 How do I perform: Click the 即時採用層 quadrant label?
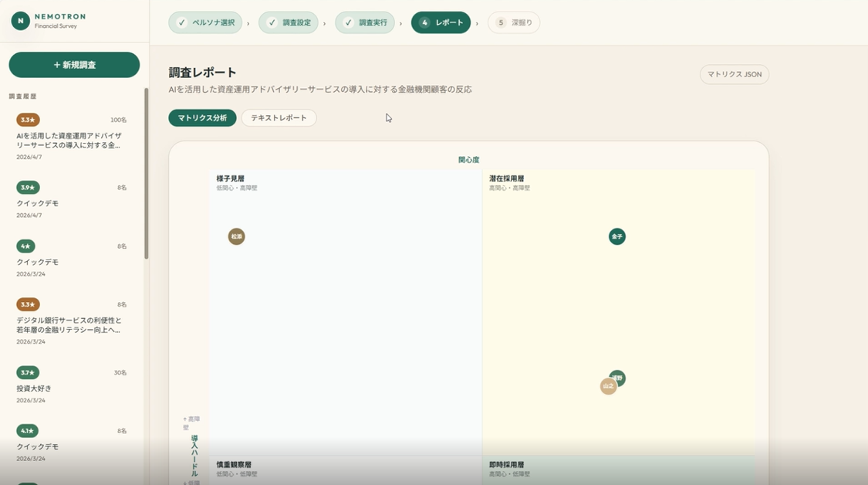(x=506, y=464)
